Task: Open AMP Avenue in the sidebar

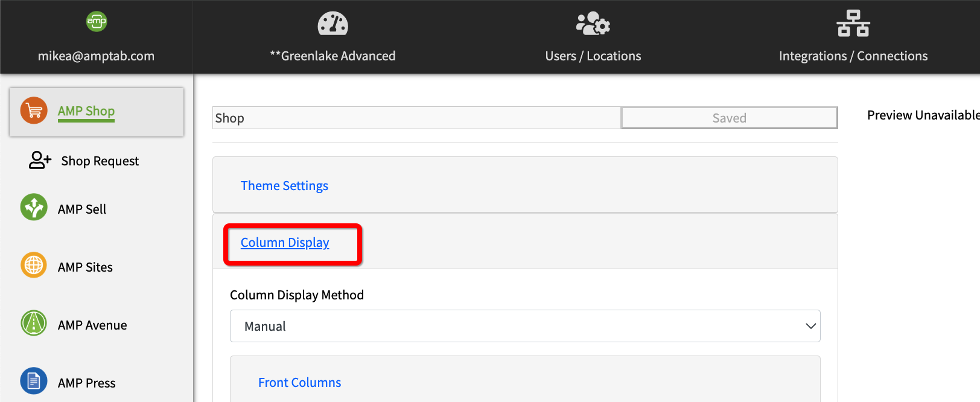Action: pyautogui.click(x=92, y=325)
